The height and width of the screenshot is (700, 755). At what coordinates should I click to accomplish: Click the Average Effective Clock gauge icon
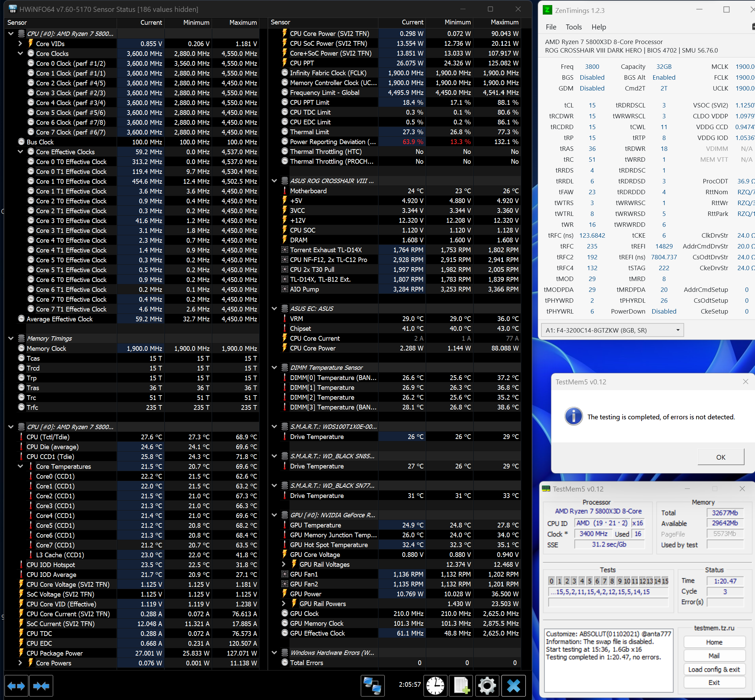22,319
